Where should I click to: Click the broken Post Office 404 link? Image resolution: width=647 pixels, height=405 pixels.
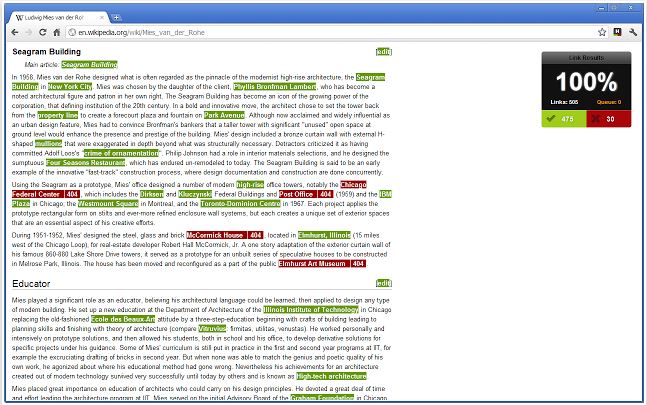pyautogui.click(x=306, y=194)
